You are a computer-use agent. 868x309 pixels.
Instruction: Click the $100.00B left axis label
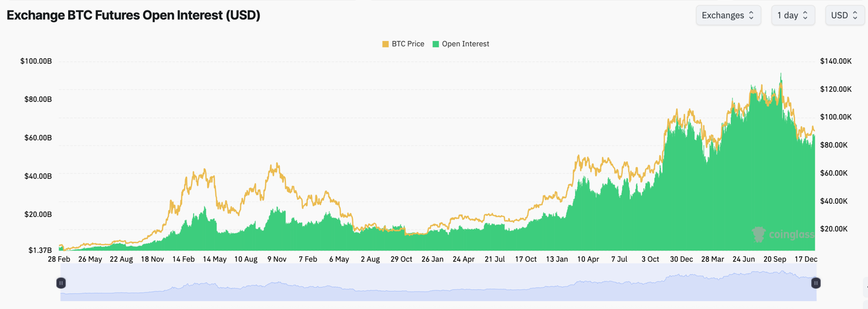(x=36, y=61)
